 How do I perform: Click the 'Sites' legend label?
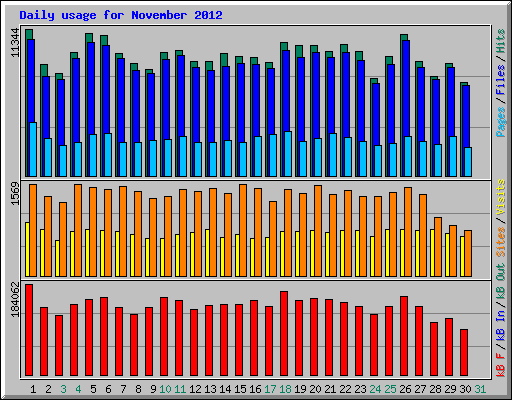click(x=500, y=242)
